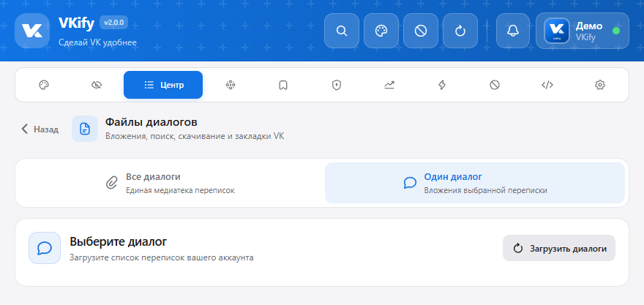644x305 pixels.
Task: Click the green online status dot
Action: click(x=615, y=31)
